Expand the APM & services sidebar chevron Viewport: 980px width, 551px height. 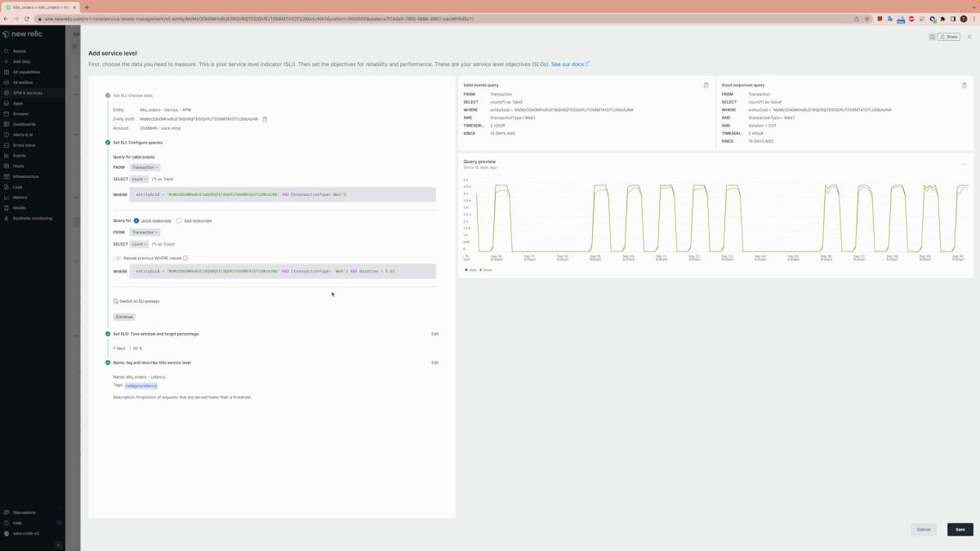[x=76, y=93]
